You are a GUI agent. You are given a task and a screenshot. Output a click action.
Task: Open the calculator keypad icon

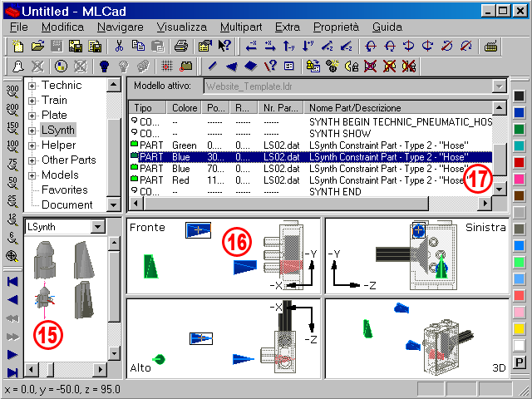click(x=490, y=46)
